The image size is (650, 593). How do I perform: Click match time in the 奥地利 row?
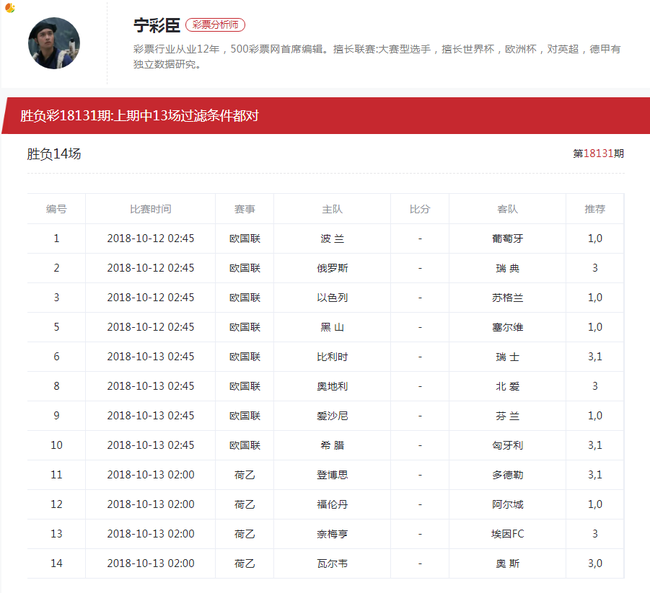(150, 386)
